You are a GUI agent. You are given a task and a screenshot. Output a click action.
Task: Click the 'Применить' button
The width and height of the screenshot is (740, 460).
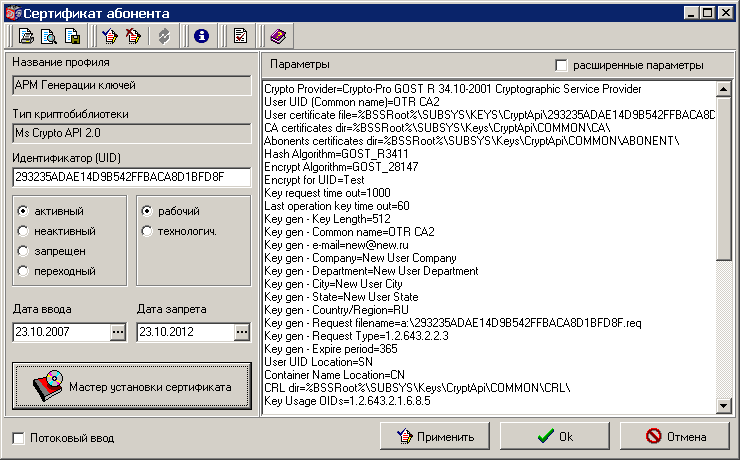[x=435, y=436]
